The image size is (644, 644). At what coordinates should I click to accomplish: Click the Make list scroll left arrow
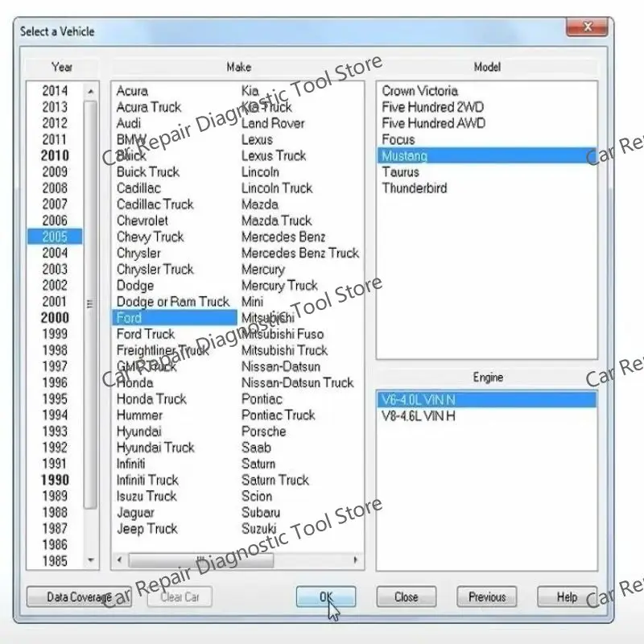coord(119,559)
